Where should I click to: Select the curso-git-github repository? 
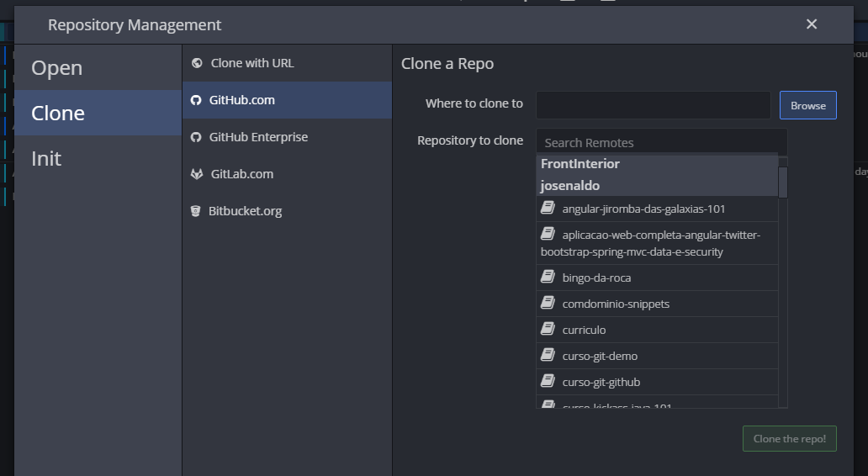coord(657,382)
